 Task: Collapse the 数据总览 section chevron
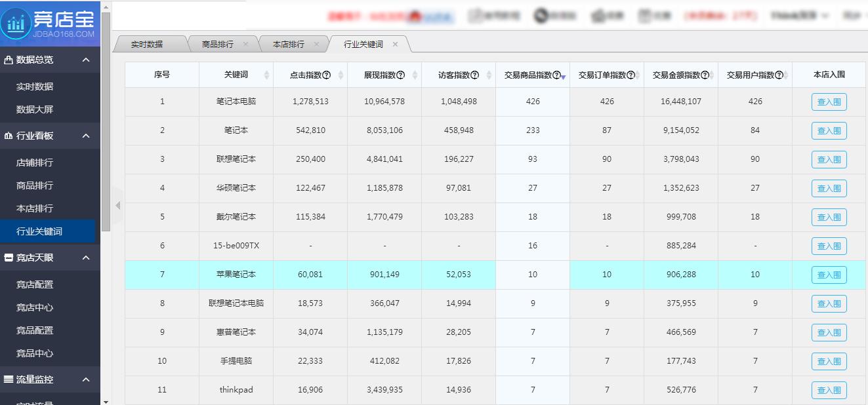click(x=86, y=60)
